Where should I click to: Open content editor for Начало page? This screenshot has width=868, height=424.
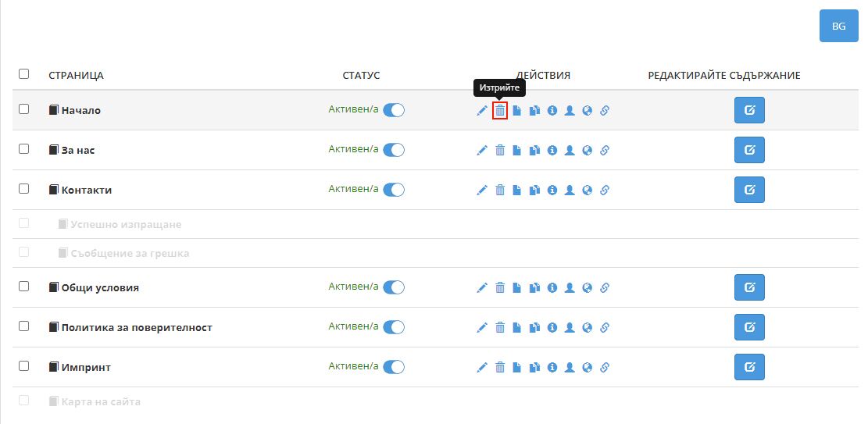[749, 110]
